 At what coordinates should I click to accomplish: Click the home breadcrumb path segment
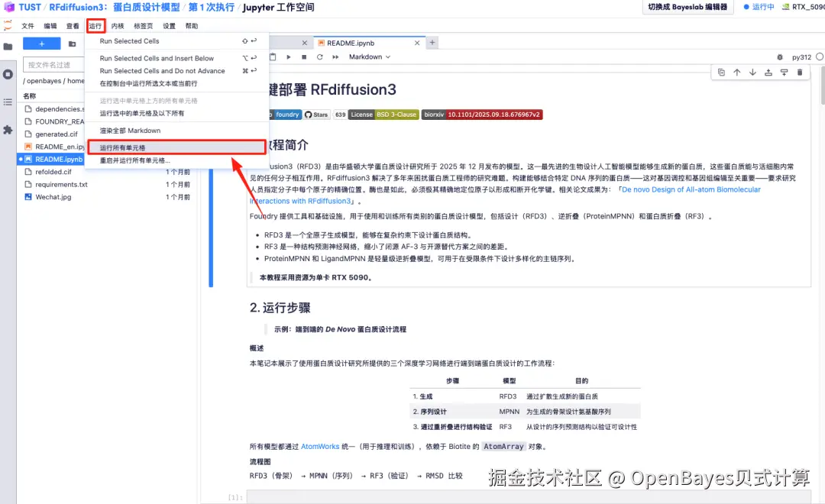pos(76,81)
